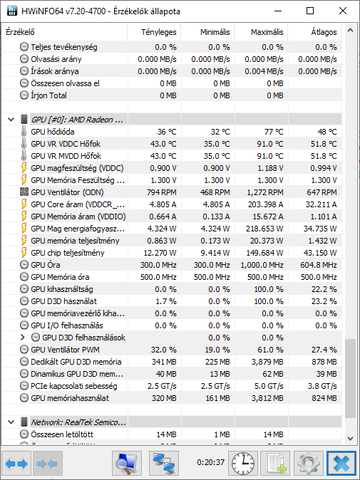Collapse the GPU [#0]: AMD Radeon group
Image resolution: width=360 pixels, height=480 pixels.
pos(11,119)
